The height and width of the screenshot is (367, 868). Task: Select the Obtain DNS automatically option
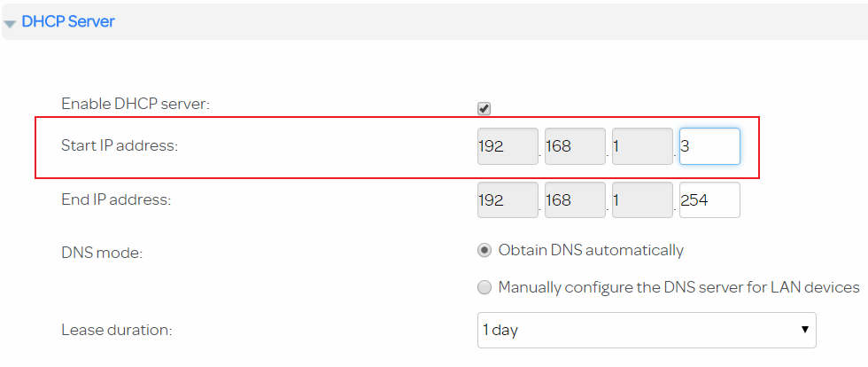(484, 250)
